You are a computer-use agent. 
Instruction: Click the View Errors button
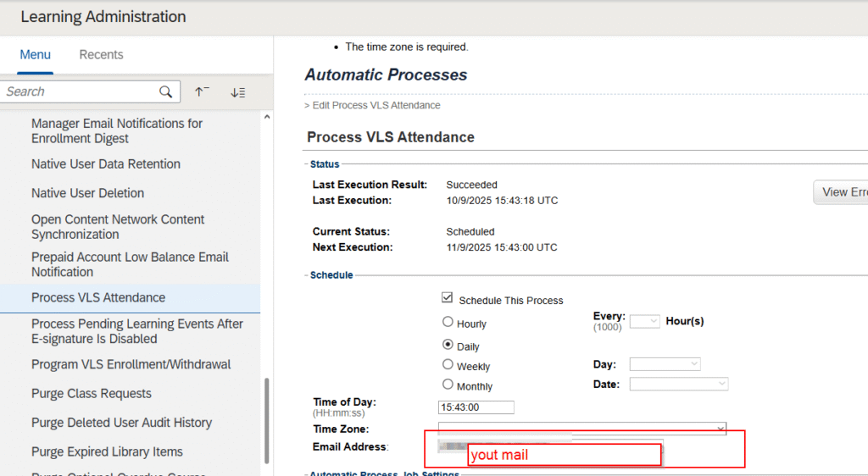(840, 192)
